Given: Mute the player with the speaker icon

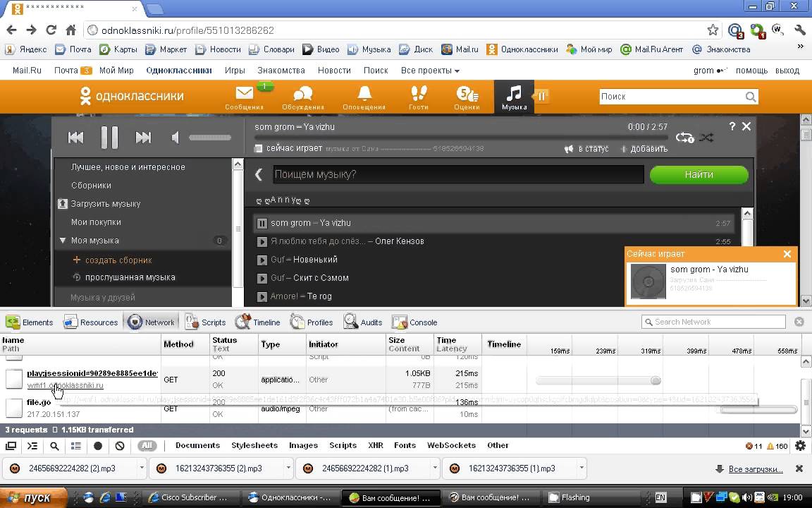Looking at the screenshot, I should point(175,138).
